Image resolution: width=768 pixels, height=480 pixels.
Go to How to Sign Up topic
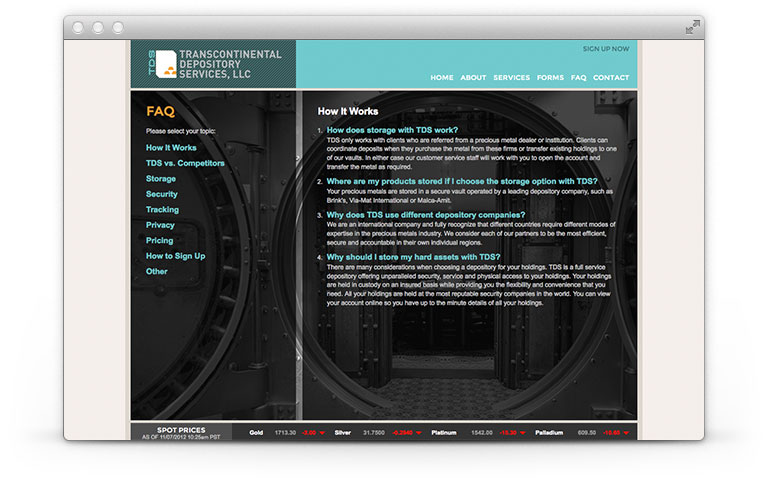coord(175,256)
